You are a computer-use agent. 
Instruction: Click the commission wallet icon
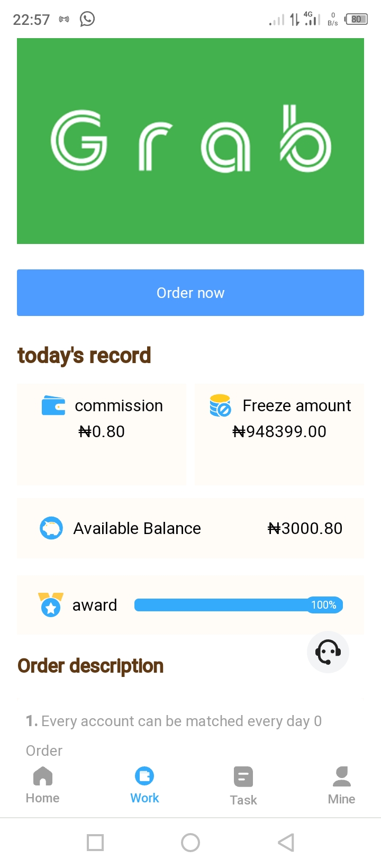click(x=53, y=406)
